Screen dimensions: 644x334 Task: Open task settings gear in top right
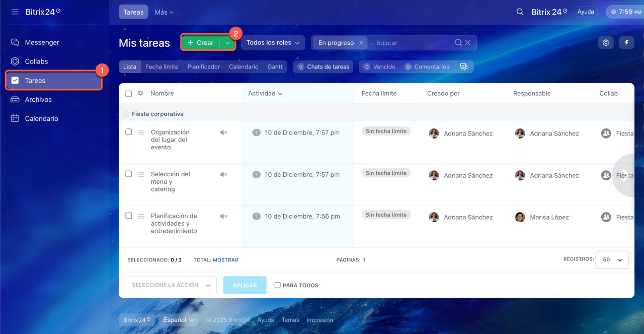click(606, 43)
